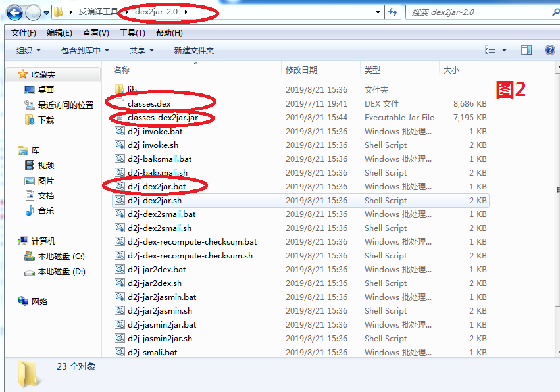The height and width of the screenshot is (392, 560).
Task: Open address bar history dropdown
Action: [378, 12]
